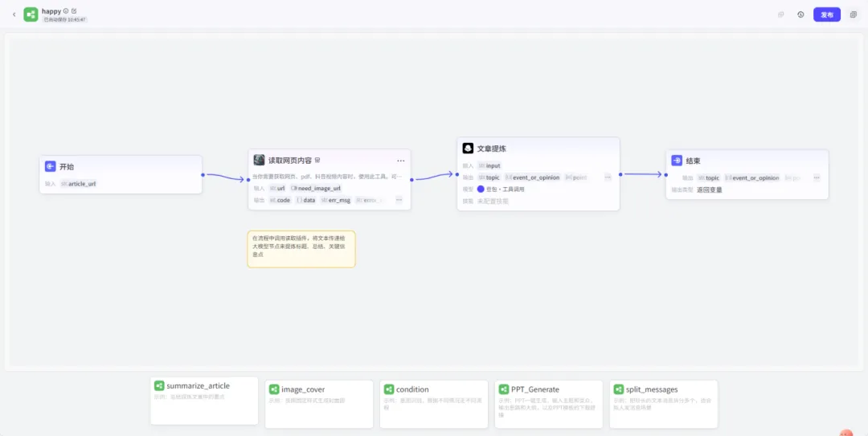Select the summarize_article template card
This screenshot has height=436, width=868.
(204, 400)
